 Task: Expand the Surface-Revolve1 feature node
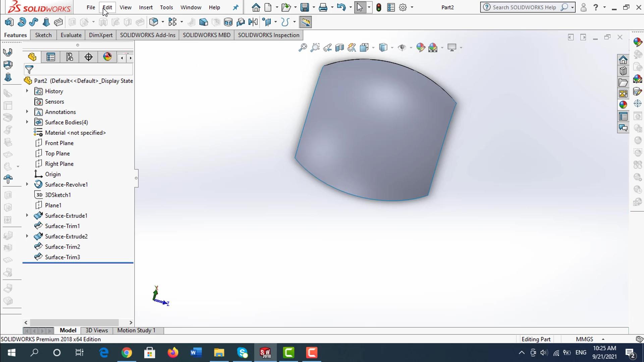(27, 184)
